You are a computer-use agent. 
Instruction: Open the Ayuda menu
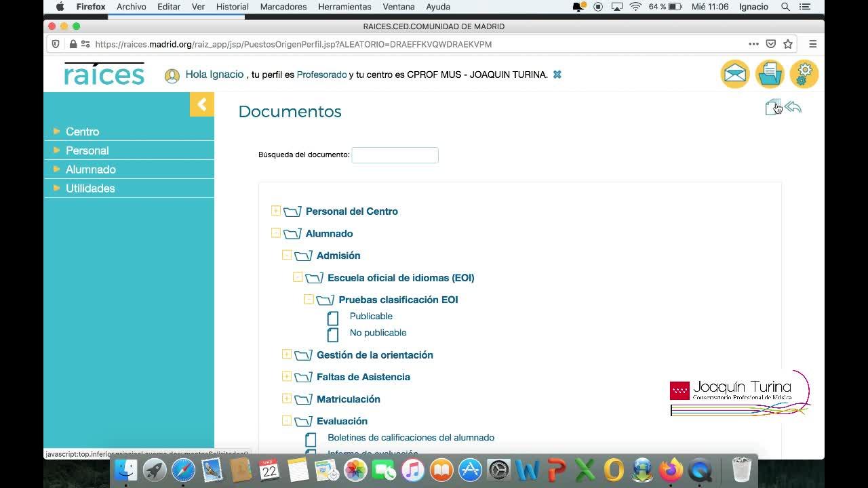pos(438,7)
